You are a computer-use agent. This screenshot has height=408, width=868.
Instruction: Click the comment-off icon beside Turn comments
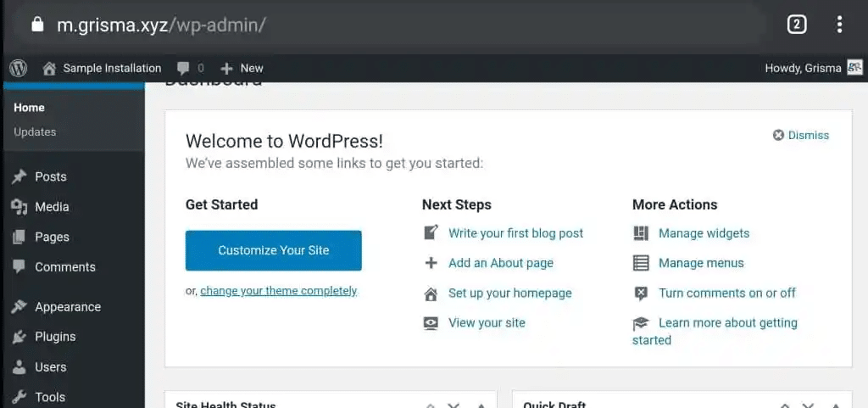(641, 293)
